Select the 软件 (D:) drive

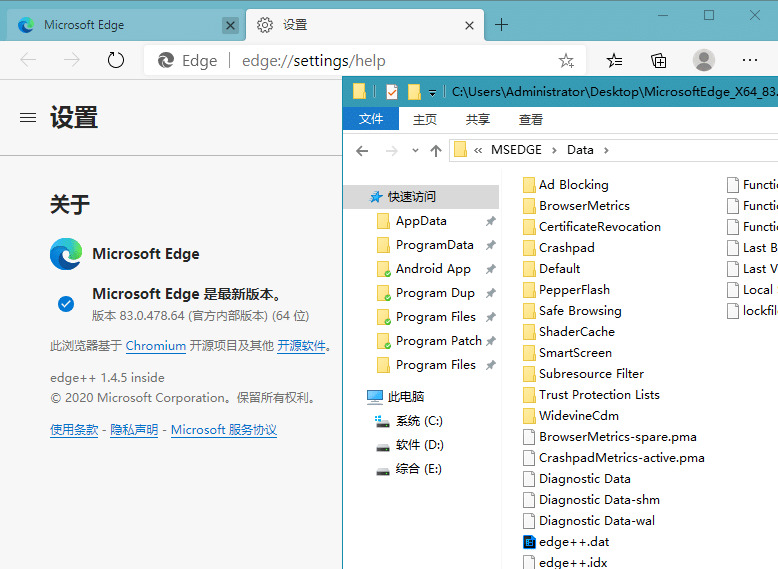[419, 445]
